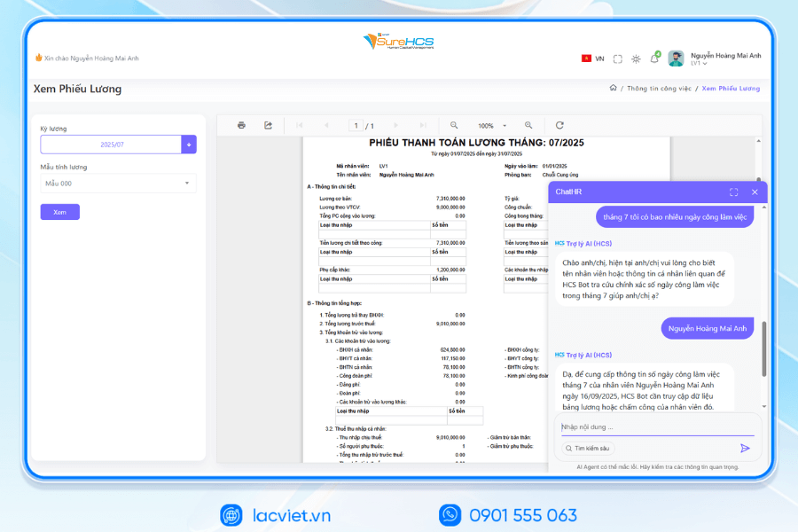Print the payslip document
The height and width of the screenshot is (532, 798).
click(x=241, y=126)
